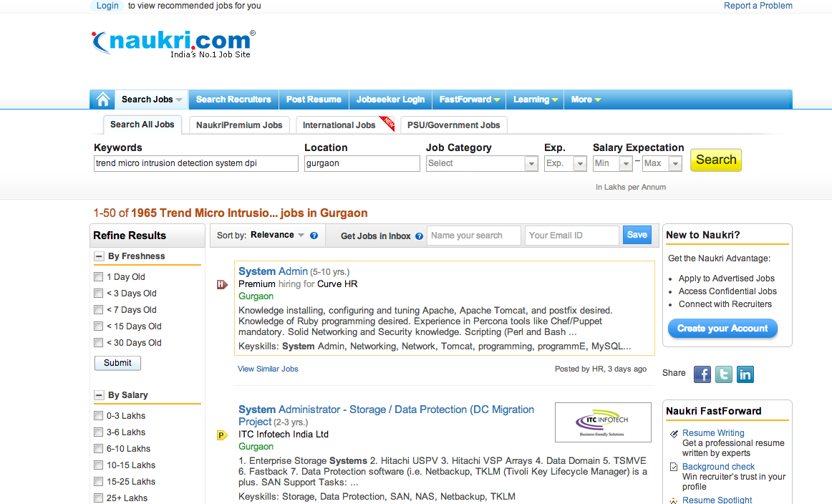
Task: Click the Create your Account button
Action: pyautogui.click(x=722, y=329)
